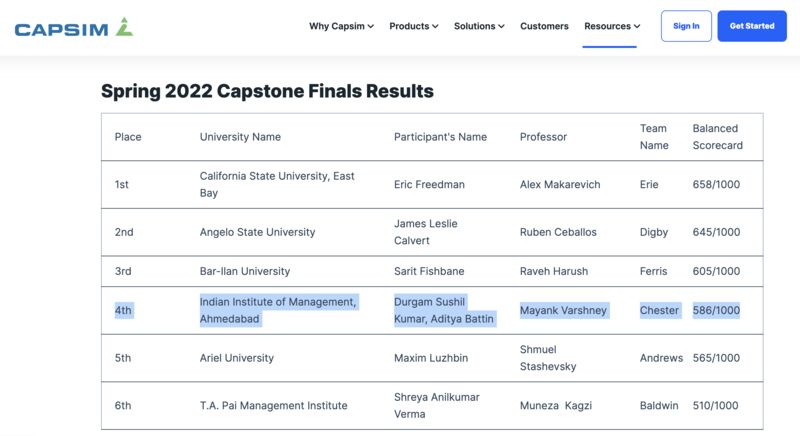Click the Sign In button
The width and height of the screenshot is (800, 436).
click(686, 26)
